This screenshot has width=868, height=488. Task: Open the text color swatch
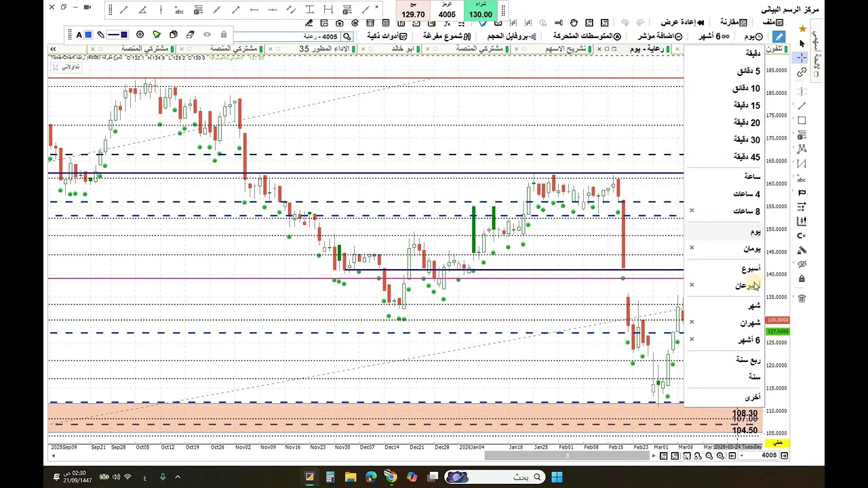88,35
